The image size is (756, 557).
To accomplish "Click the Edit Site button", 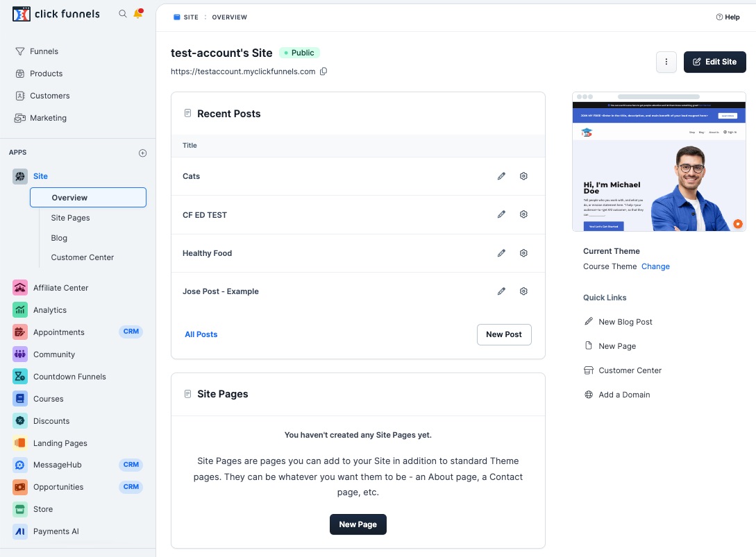I will 714,62.
